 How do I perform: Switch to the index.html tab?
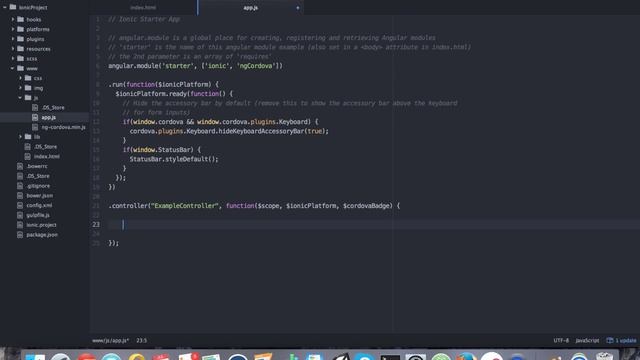[143, 7]
